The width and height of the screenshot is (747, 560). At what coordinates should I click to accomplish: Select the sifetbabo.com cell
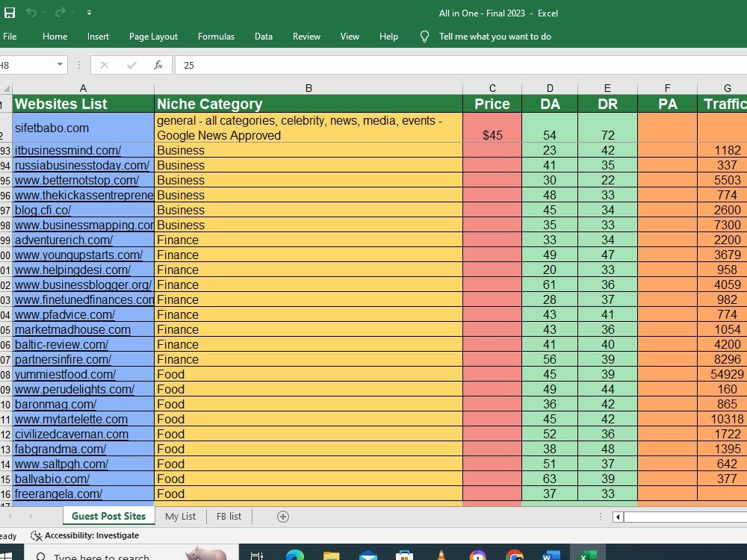(84, 128)
